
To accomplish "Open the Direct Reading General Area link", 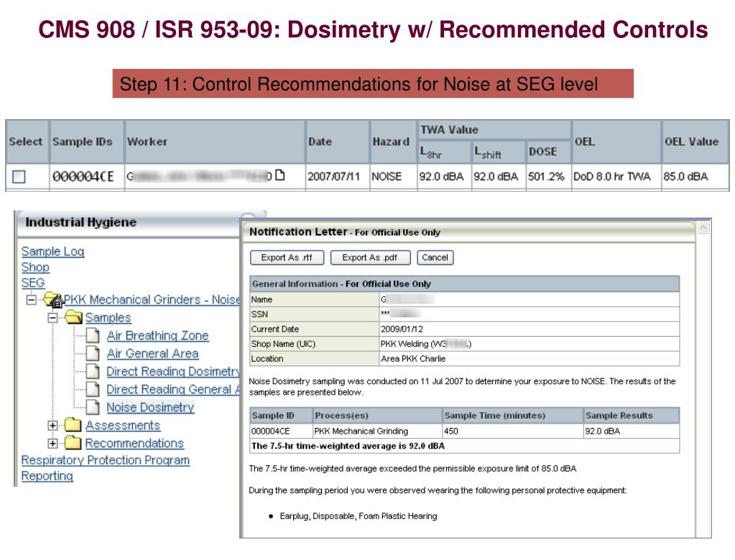I will click(173, 389).
